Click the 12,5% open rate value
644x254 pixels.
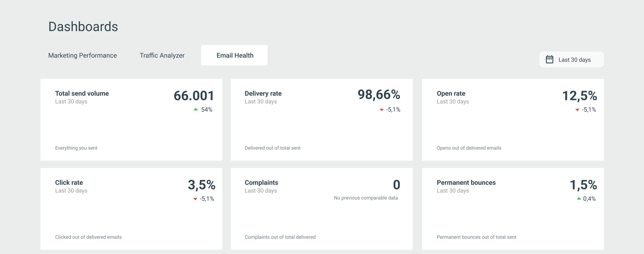click(579, 96)
